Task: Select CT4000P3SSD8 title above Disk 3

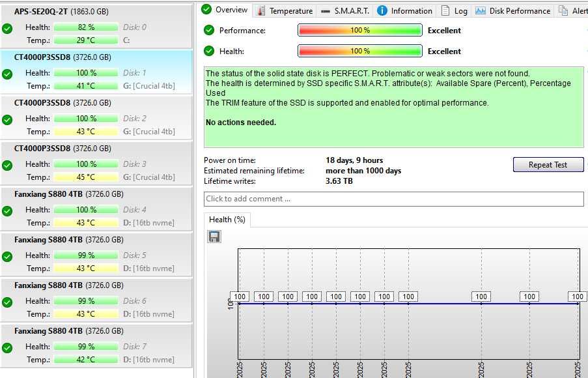Action: pyautogui.click(x=42, y=149)
